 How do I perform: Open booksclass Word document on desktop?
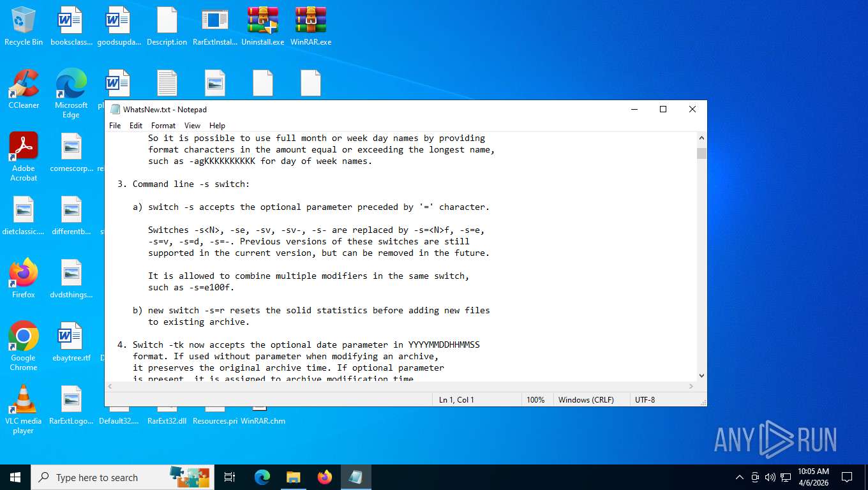click(71, 26)
